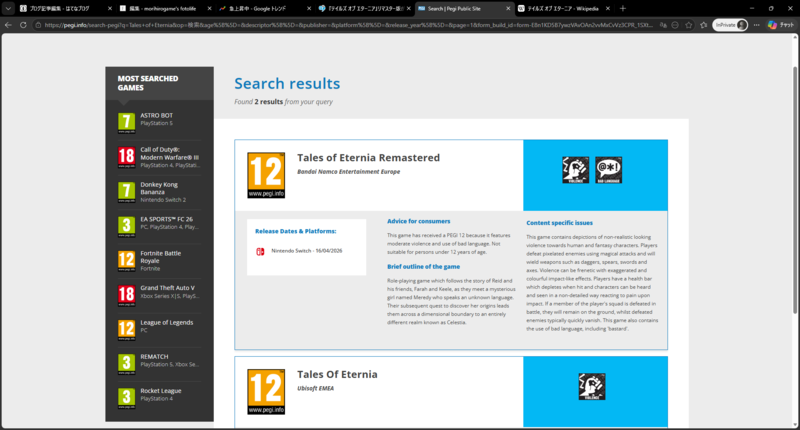The image size is (800, 430).
Task: Open REMATCH in the sidebar list
Action: [154, 357]
